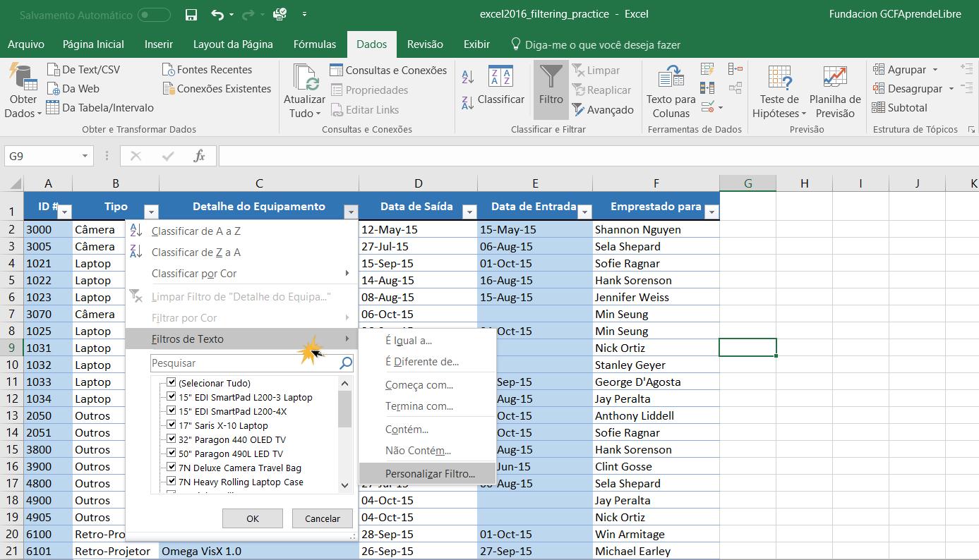This screenshot has width=979, height=560.
Task: Click the Agrupar icon
Action: click(x=879, y=69)
